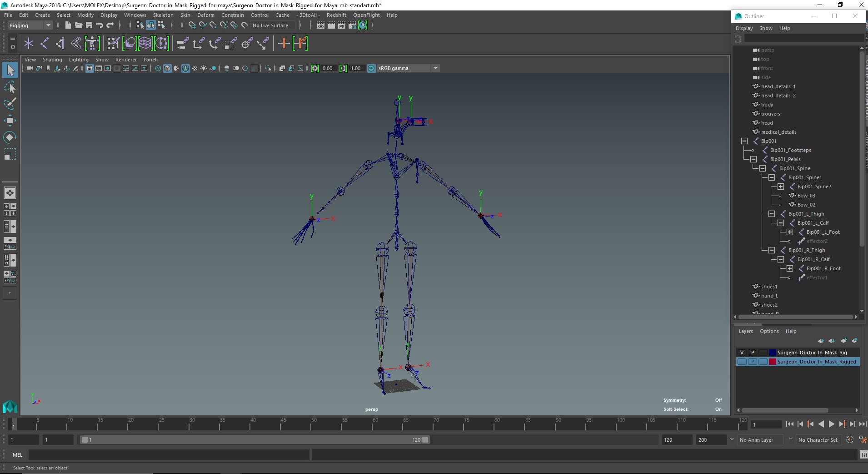Choose the Move tool in toolbox
Screen dimensions: 868x474
pos(10,121)
